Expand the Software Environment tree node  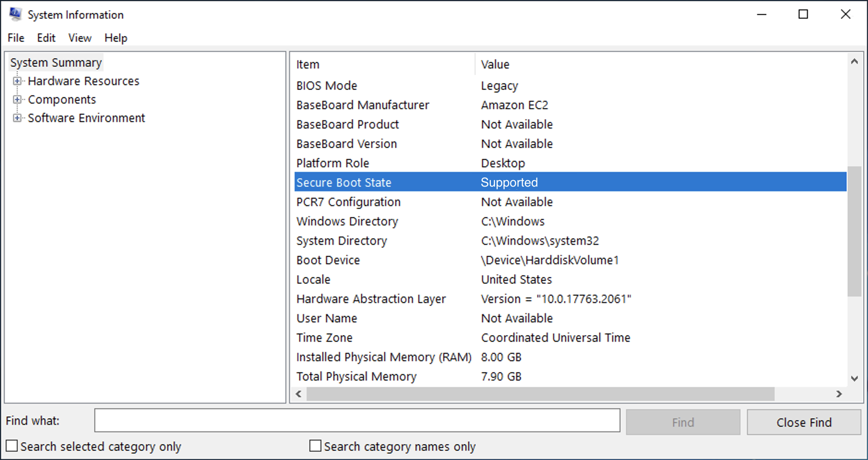(x=18, y=118)
